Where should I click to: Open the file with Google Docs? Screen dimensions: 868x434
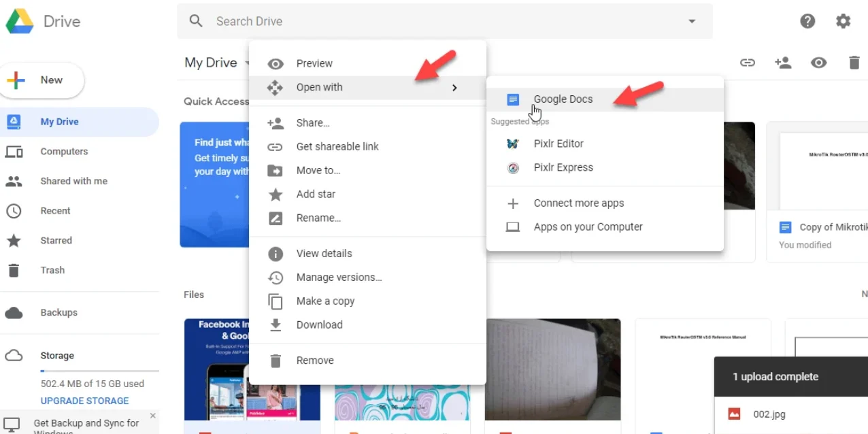click(x=563, y=99)
